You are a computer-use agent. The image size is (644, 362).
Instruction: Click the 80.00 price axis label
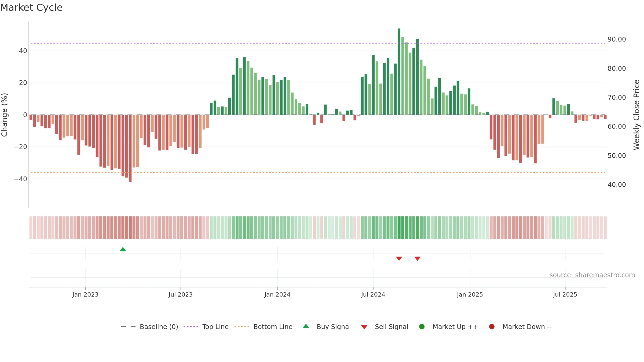[x=617, y=68]
